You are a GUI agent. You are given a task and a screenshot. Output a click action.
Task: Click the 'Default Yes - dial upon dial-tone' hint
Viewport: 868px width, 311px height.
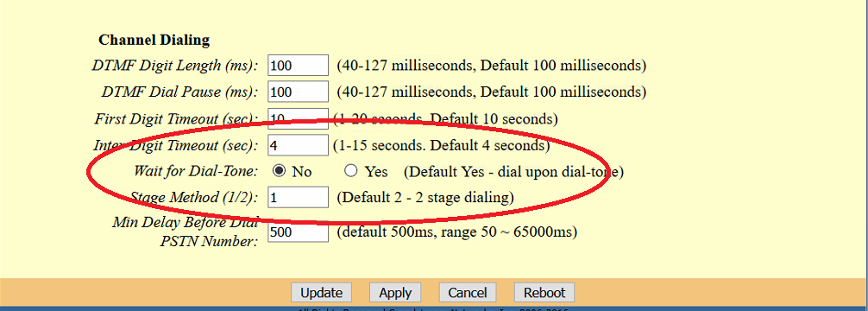point(513,172)
